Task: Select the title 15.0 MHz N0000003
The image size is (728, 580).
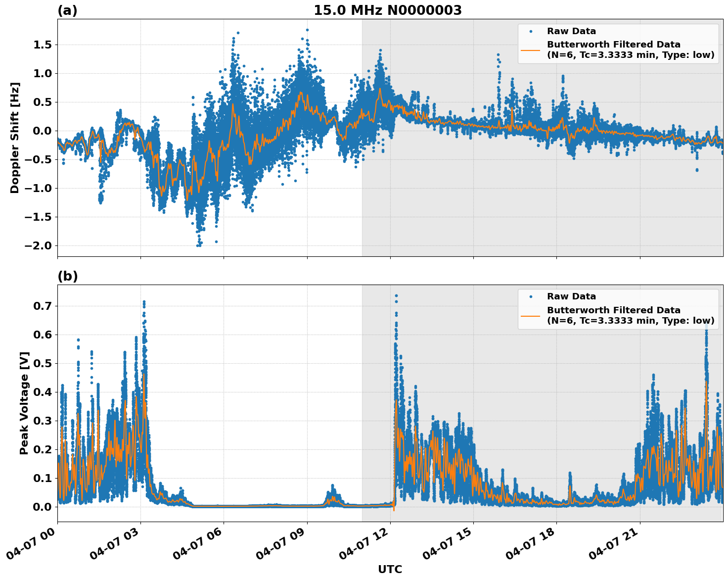Action: point(388,10)
